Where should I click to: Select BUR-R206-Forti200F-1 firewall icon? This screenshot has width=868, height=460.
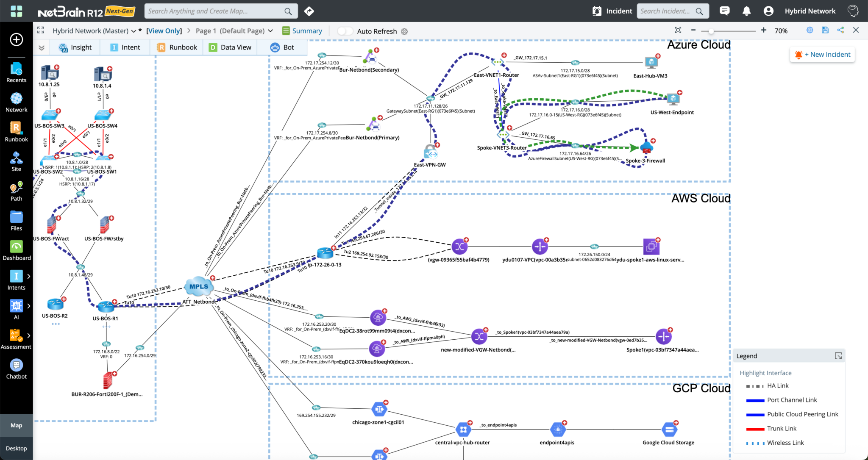(108, 380)
